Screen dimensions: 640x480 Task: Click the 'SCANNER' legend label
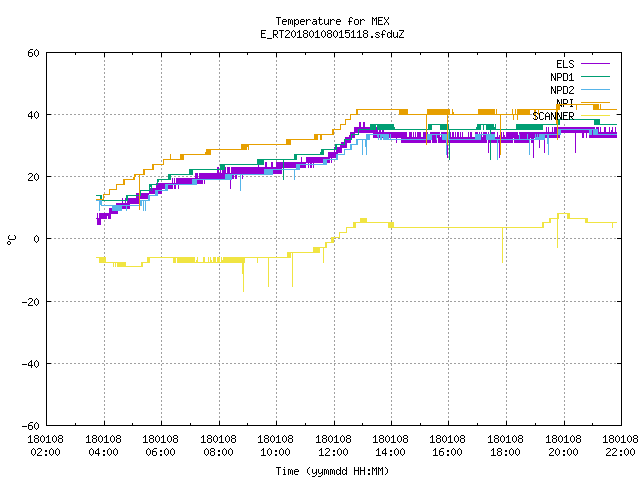553,116
